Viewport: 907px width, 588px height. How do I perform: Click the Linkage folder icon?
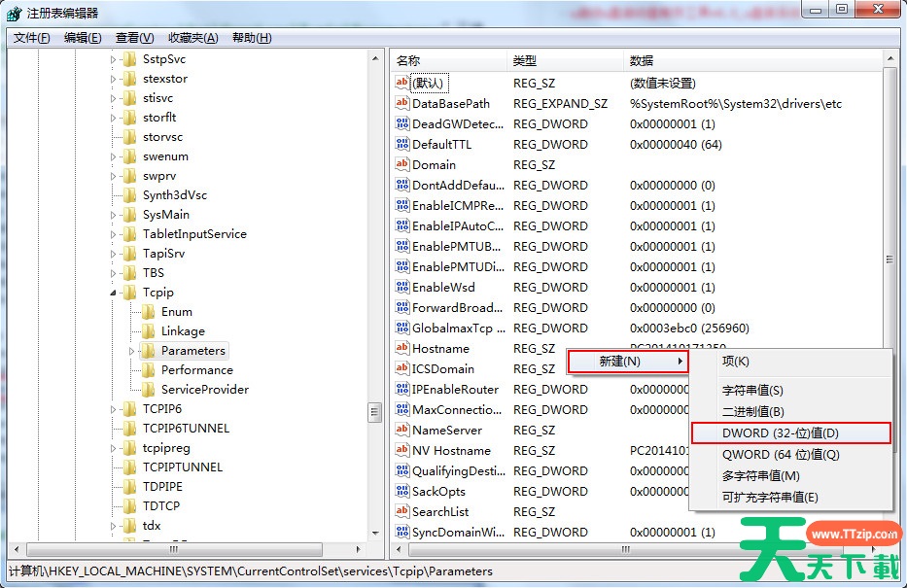149,331
